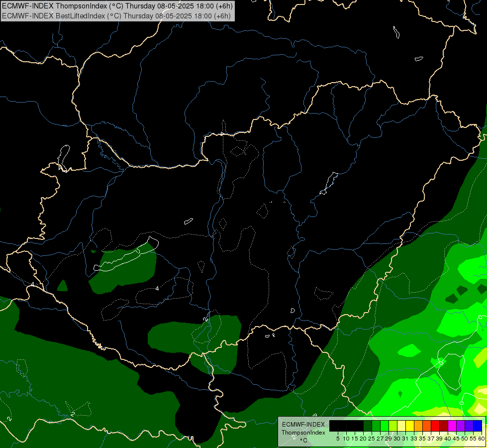Click the legend scale value 45
The image size is (487, 448).
coord(456,439)
